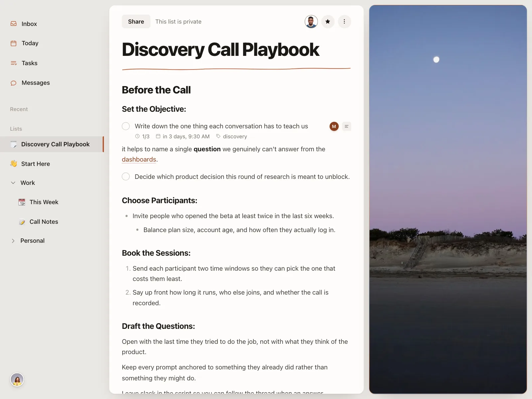Check off 'Decide which product decision' task
This screenshot has width=532, height=399.
(x=126, y=177)
